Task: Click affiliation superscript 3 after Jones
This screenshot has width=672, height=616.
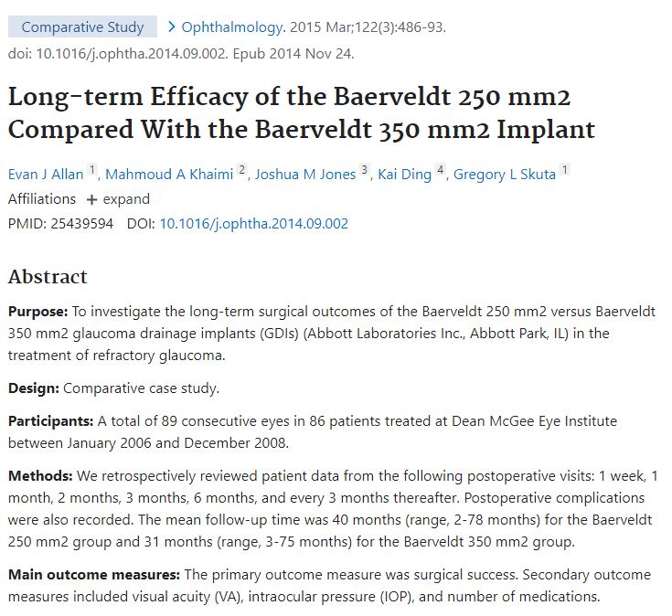Action: pos(364,170)
